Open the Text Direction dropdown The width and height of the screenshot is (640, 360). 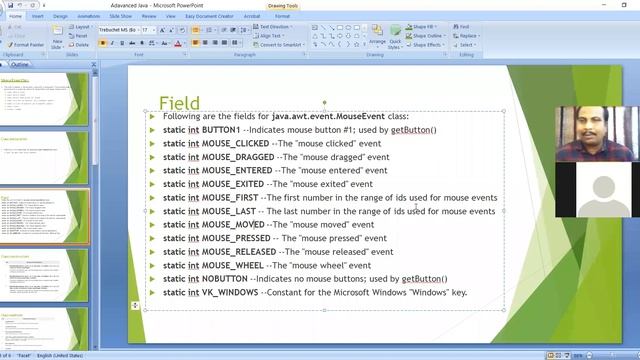pos(273,27)
